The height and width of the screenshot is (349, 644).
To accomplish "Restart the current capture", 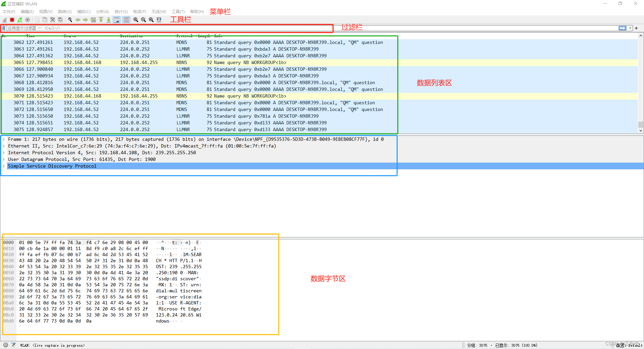I will pyautogui.click(x=19, y=20).
